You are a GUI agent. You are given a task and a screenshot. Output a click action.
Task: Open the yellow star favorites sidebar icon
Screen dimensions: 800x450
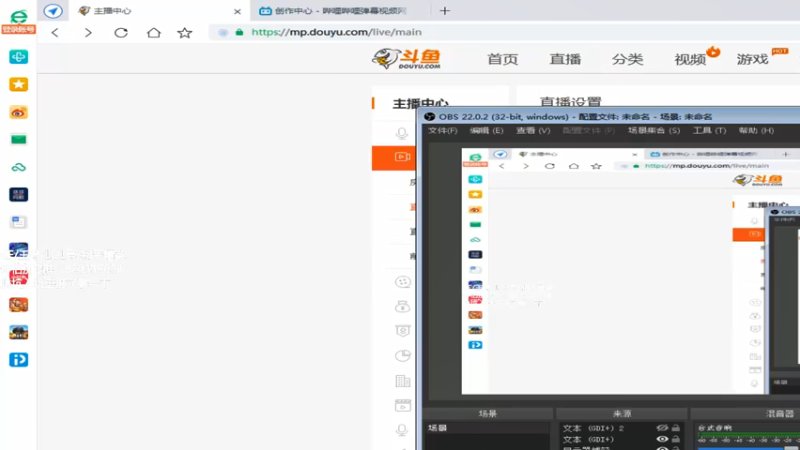pyautogui.click(x=18, y=84)
